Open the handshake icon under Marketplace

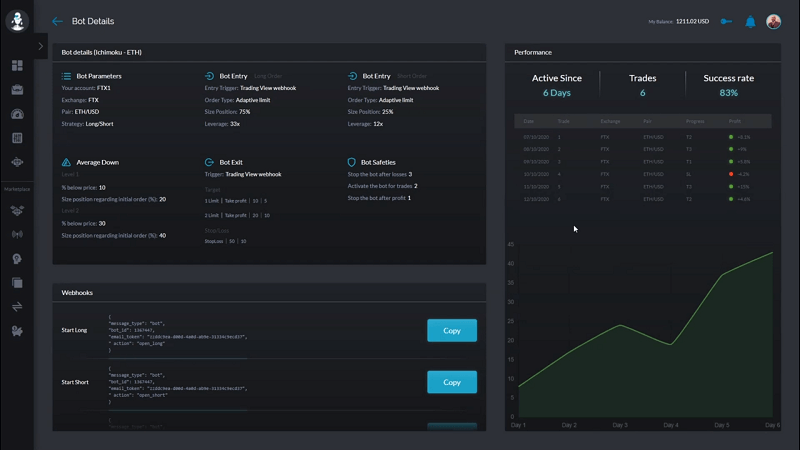coord(17,210)
